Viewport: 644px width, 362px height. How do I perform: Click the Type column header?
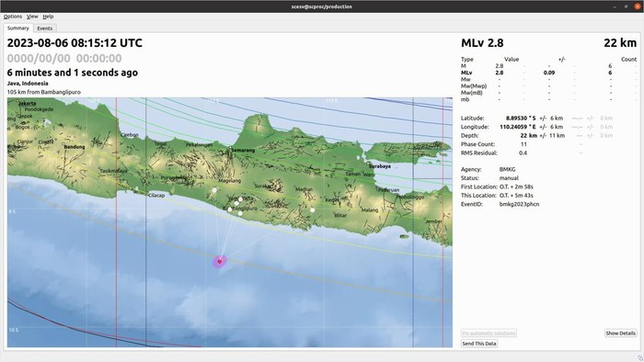tap(467, 60)
